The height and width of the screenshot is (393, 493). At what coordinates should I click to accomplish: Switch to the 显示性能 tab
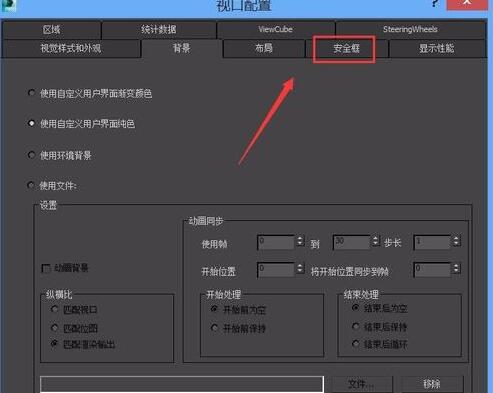pos(437,49)
